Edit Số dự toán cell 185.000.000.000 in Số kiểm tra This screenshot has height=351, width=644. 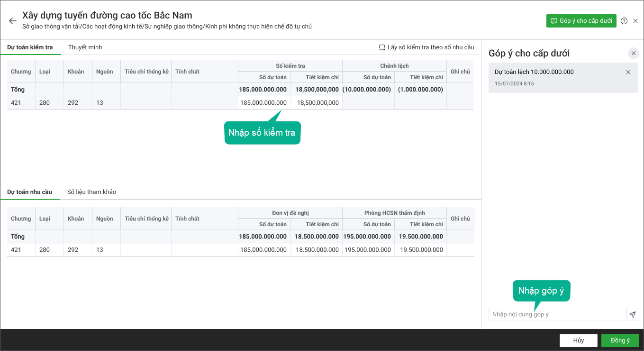264,103
